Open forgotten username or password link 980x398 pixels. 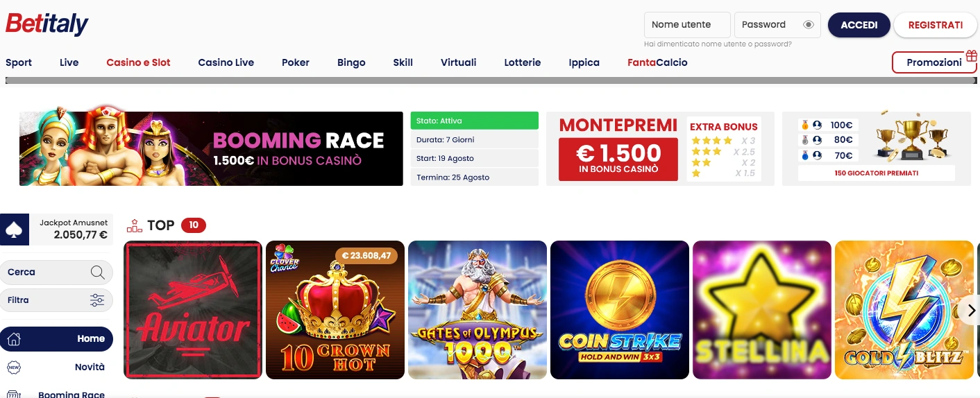tap(718, 44)
